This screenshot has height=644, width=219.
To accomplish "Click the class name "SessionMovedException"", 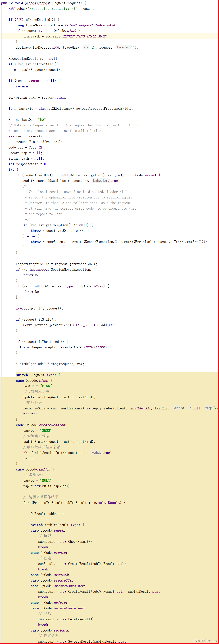I will click(71, 270).
